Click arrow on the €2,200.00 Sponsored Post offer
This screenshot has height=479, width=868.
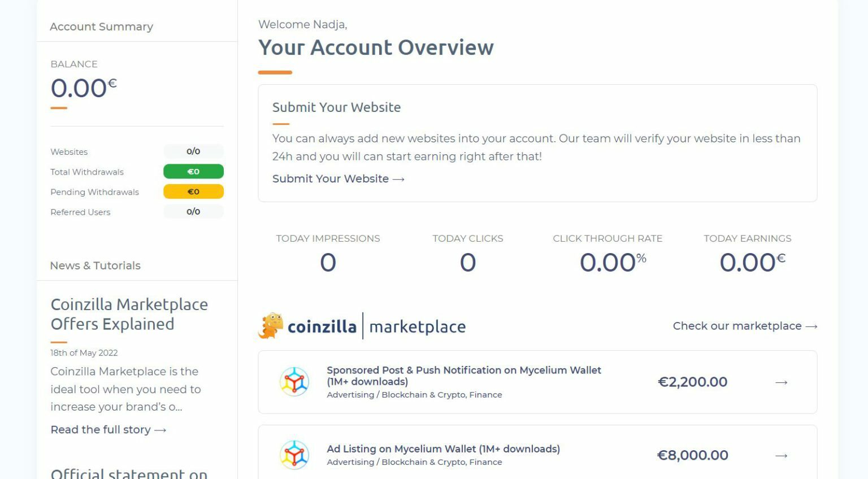point(782,382)
